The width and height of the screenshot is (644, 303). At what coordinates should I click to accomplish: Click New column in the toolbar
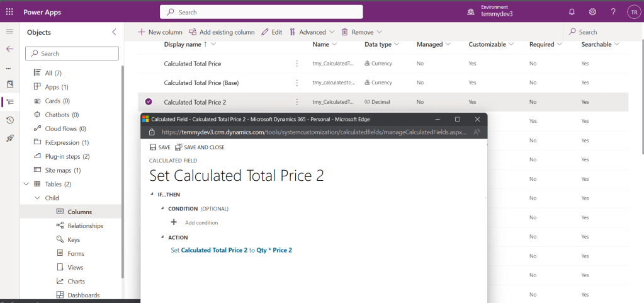[160, 32]
